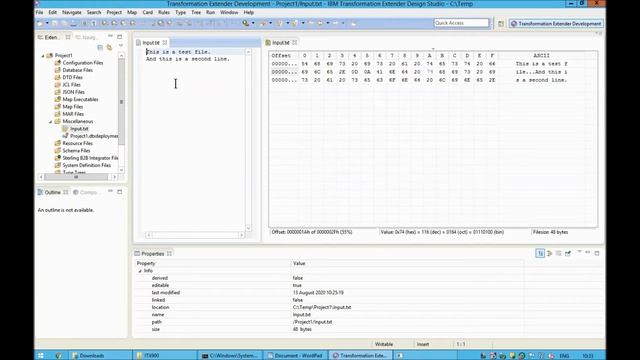Select the Properties view tab
The height and width of the screenshot is (360, 640).
pyautogui.click(x=152, y=253)
